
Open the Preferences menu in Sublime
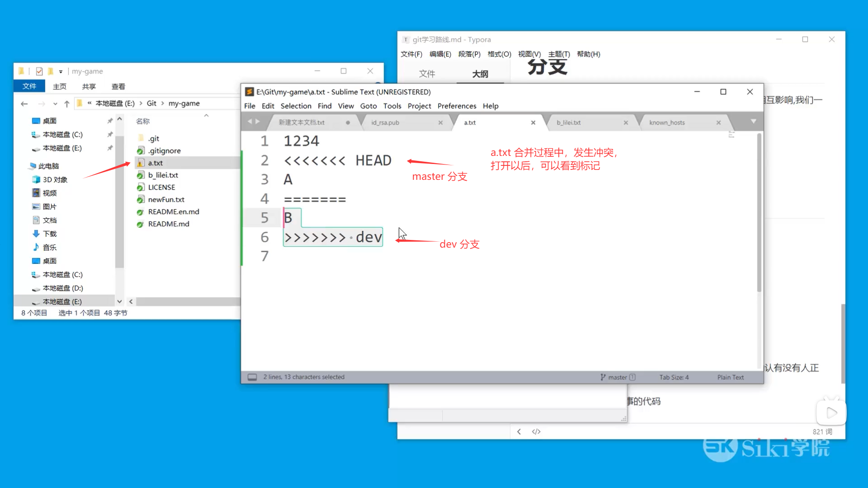[x=457, y=106]
